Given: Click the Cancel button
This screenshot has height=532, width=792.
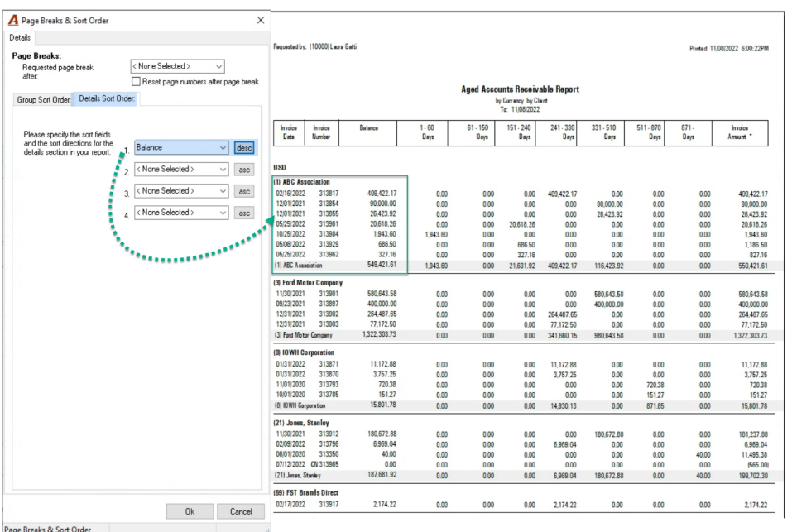Looking at the screenshot, I should point(241,511).
